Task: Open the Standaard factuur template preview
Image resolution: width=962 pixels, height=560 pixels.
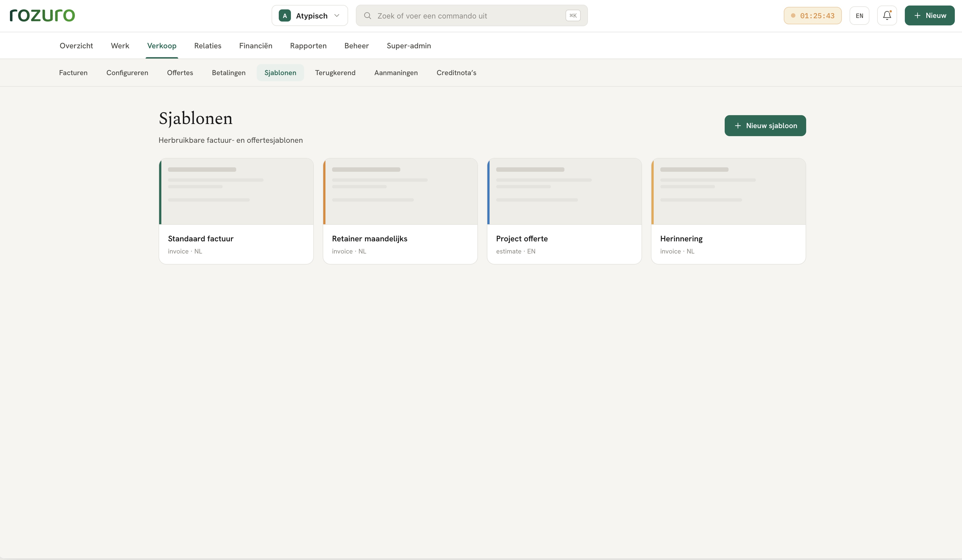Action: click(236, 191)
